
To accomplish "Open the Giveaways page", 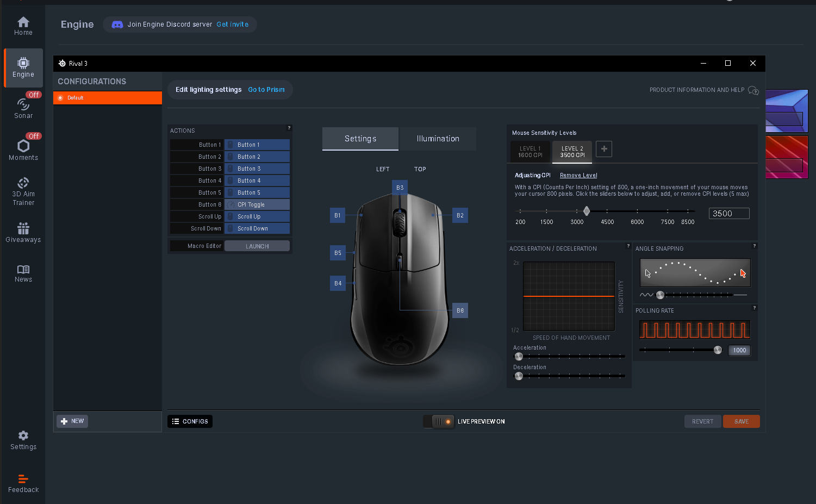I will pyautogui.click(x=23, y=233).
